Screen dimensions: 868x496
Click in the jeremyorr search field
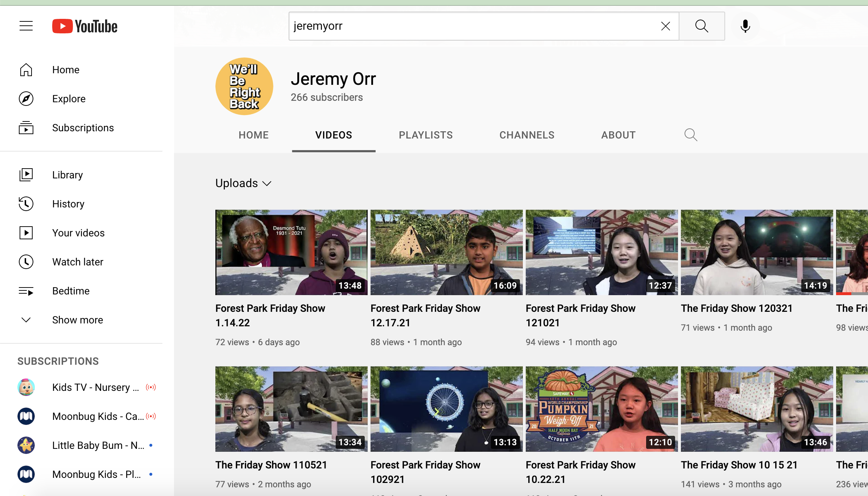pos(471,26)
